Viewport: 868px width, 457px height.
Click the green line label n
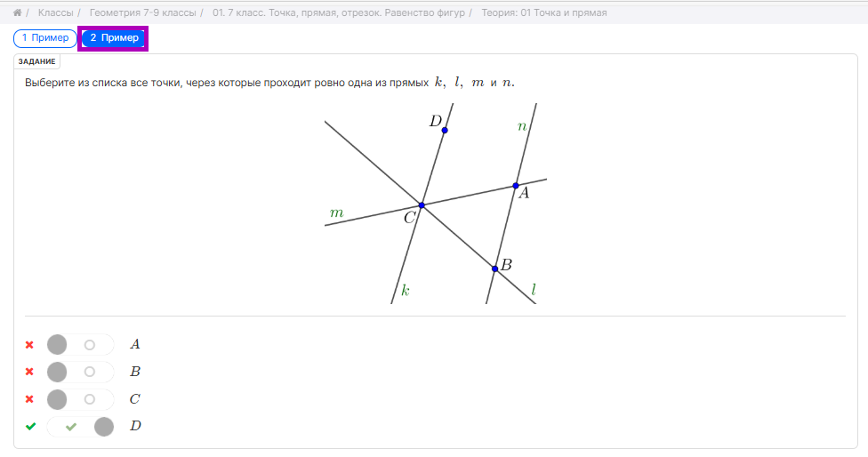coord(521,127)
